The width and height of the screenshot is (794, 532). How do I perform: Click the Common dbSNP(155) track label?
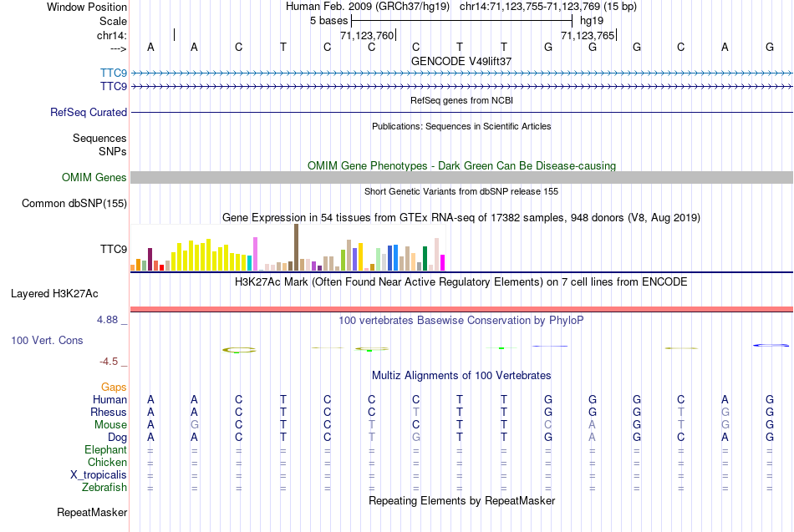[x=74, y=203]
